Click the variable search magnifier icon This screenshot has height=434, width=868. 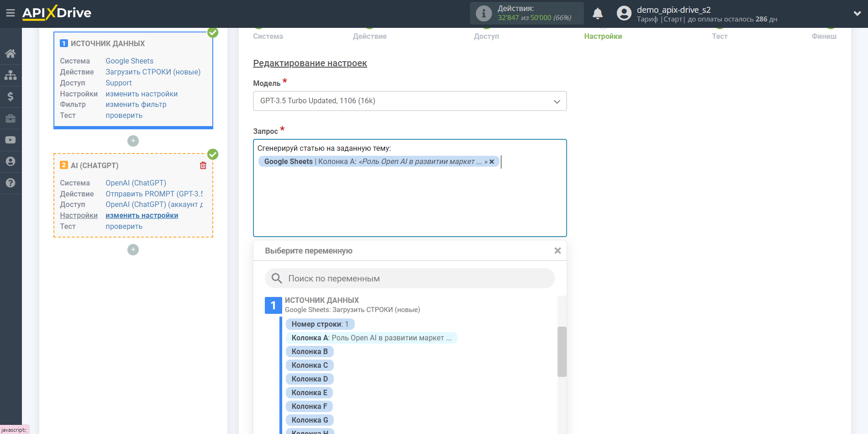pos(277,278)
